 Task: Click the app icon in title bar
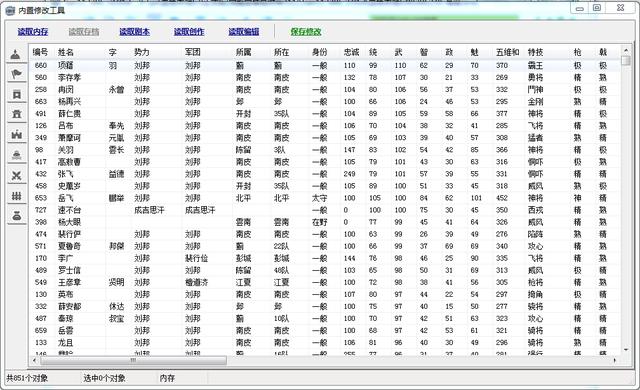point(10,11)
